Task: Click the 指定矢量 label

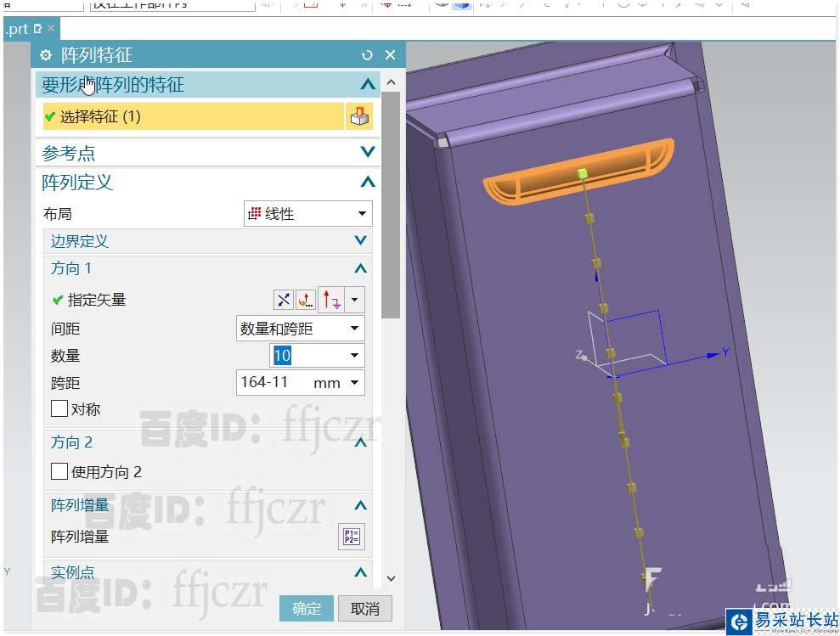Action: [x=97, y=300]
